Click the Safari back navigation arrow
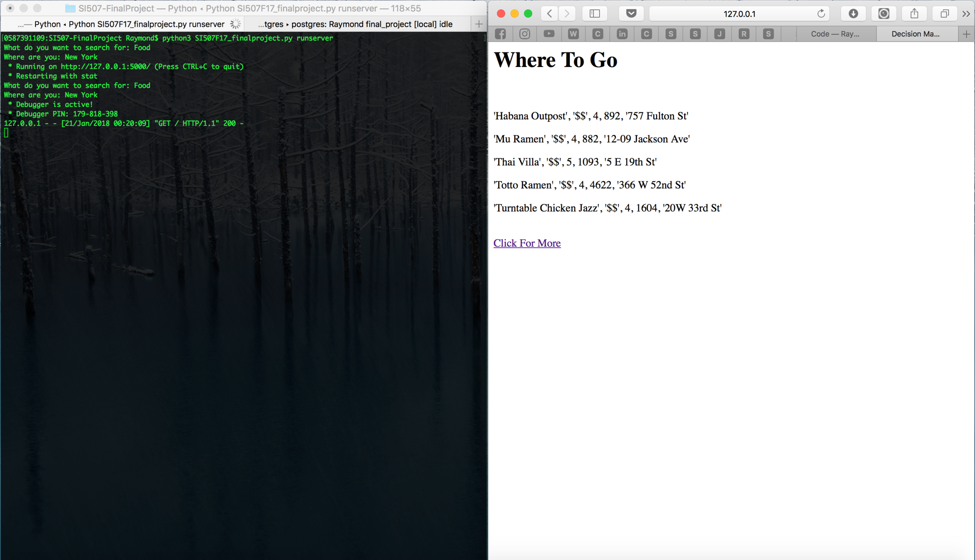 (x=549, y=14)
